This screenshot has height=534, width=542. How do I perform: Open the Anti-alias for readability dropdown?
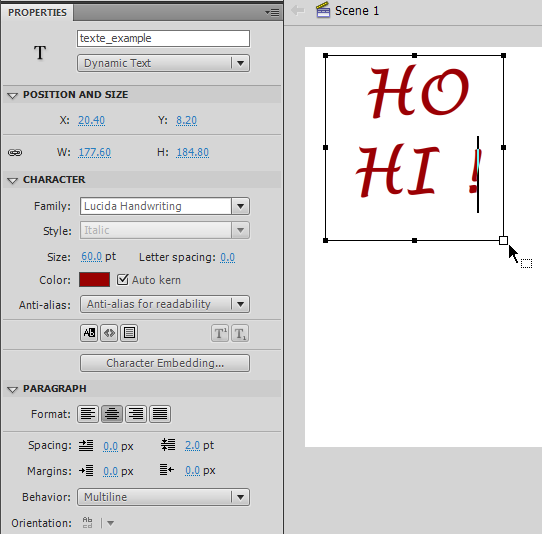[x=165, y=304]
